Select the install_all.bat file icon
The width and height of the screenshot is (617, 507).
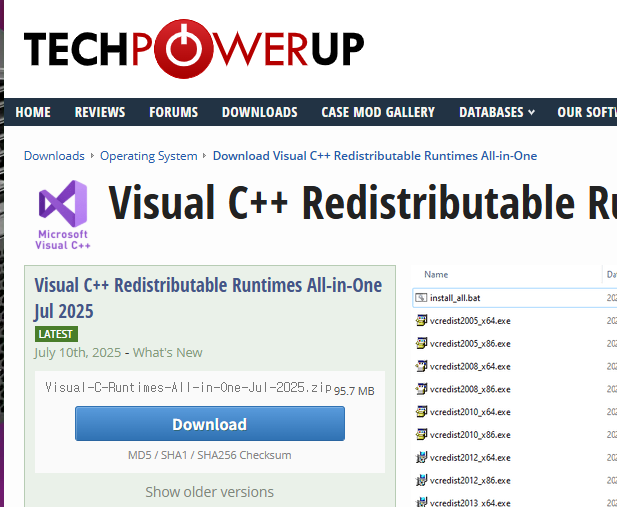click(x=421, y=298)
